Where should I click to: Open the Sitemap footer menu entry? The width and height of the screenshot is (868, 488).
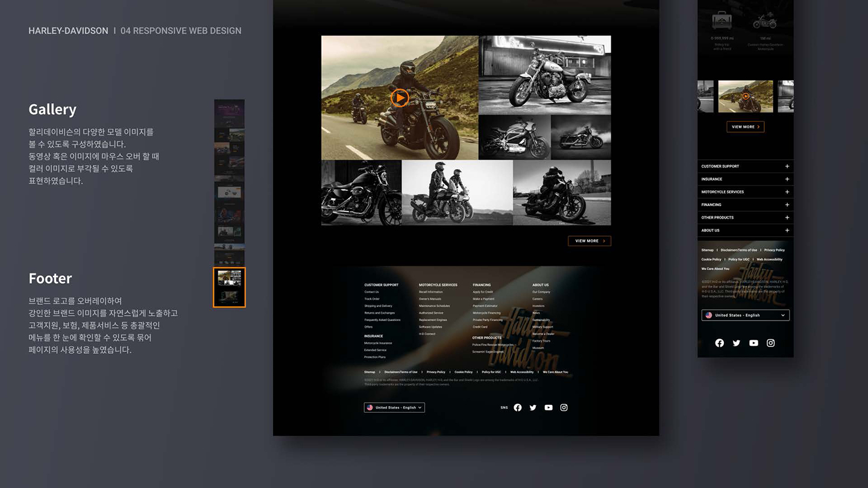click(x=370, y=372)
